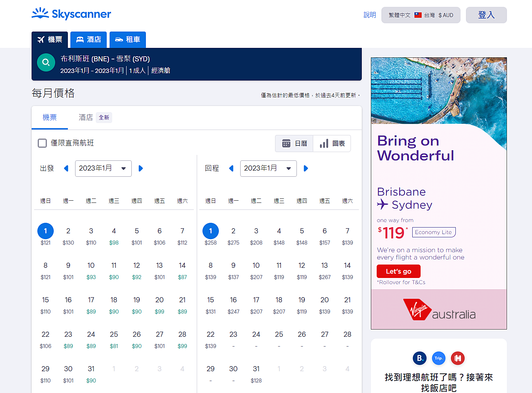
Task: Select departure date 6 priced $106
Action: (159, 236)
